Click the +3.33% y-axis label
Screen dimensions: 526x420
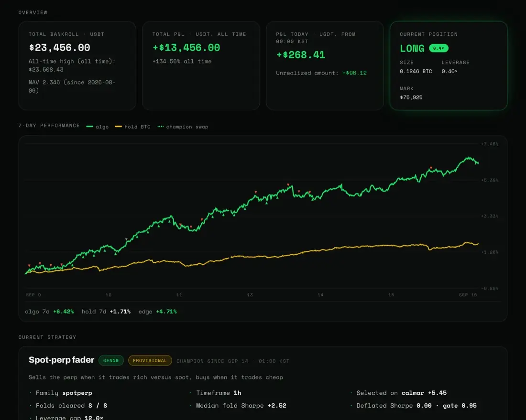[x=490, y=216]
